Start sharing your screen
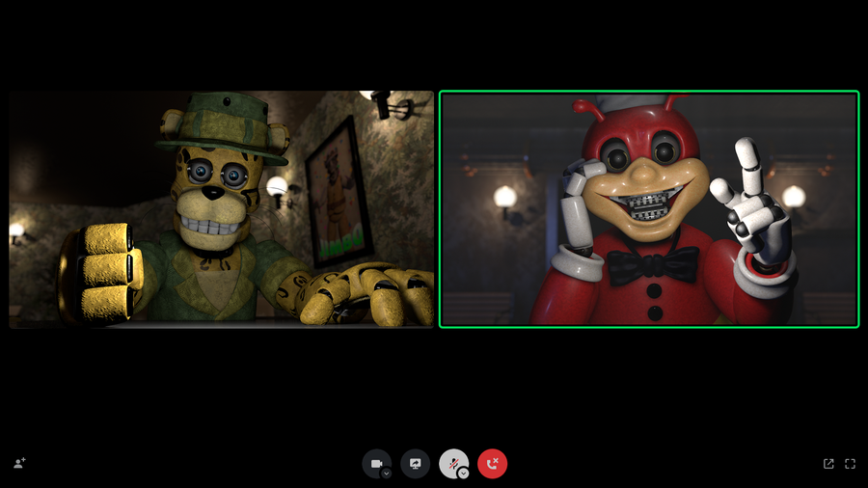Image resolution: width=868 pixels, height=488 pixels. (415, 463)
